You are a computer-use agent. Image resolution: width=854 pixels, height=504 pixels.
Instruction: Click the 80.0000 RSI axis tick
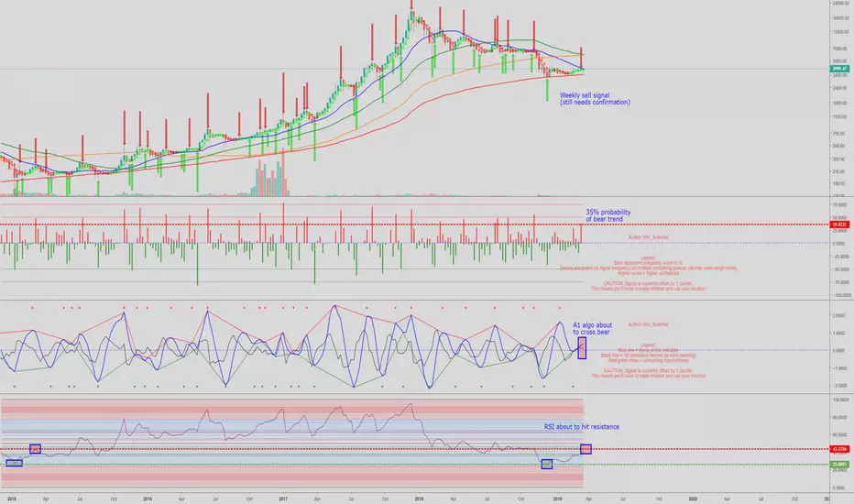[x=839, y=418]
